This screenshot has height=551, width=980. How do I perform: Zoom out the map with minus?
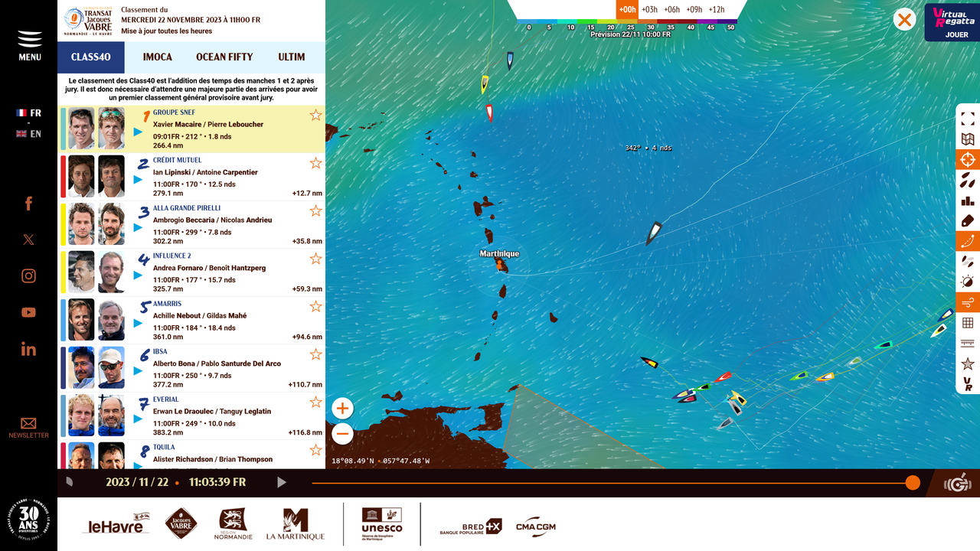[342, 434]
